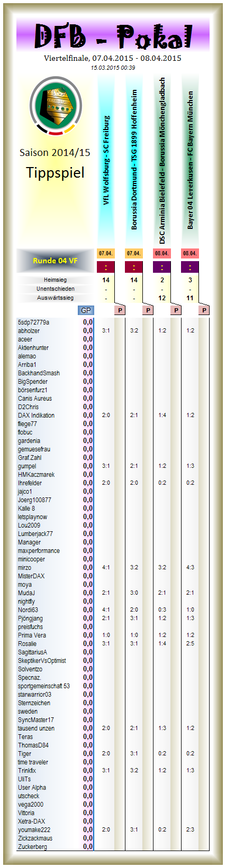Select player 'time traveler'
Screen dimensions: 226x868
point(33,762)
